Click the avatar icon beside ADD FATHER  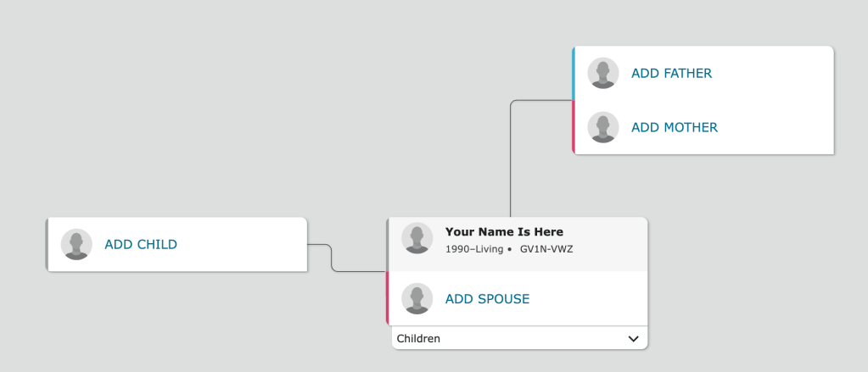[x=603, y=73]
